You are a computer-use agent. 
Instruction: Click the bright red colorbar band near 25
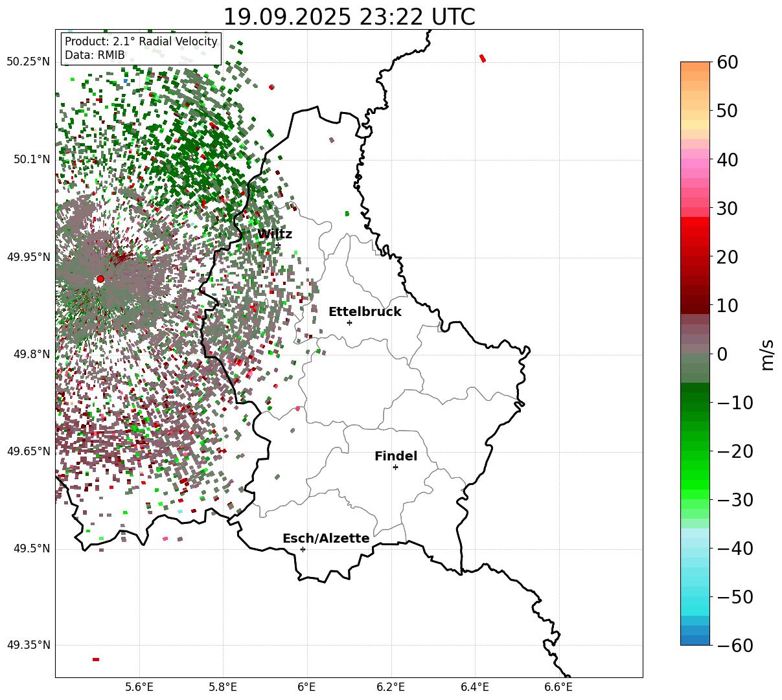point(695,232)
